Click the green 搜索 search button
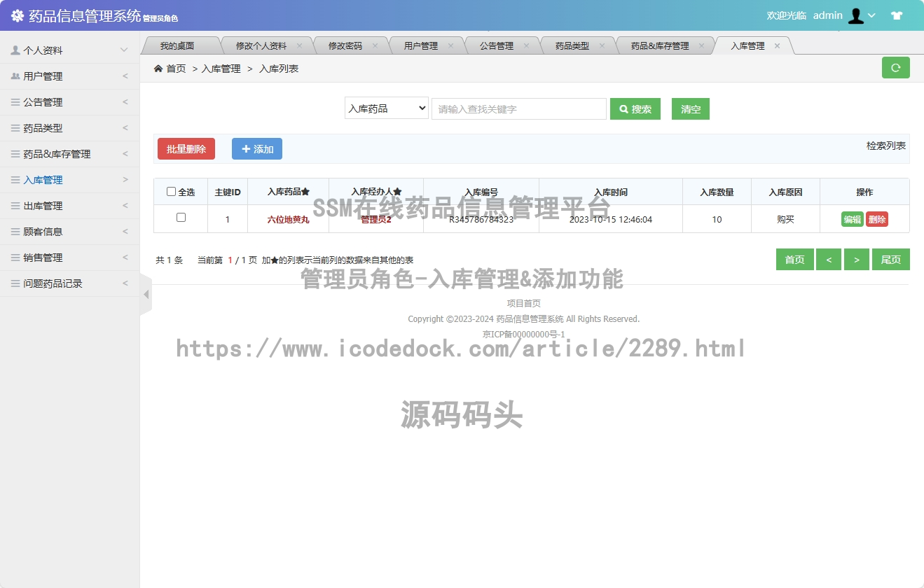This screenshot has width=924, height=588. point(635,109)
